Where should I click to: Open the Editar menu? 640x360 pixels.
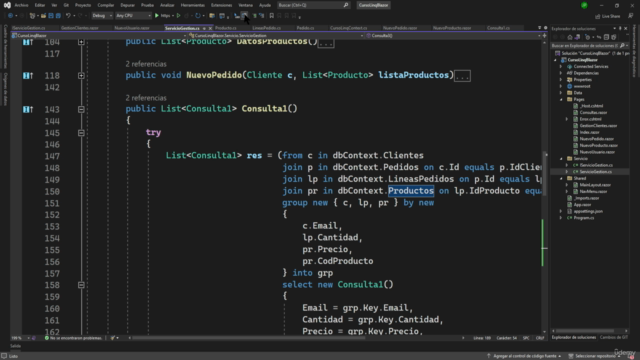[x=40, y=5]
